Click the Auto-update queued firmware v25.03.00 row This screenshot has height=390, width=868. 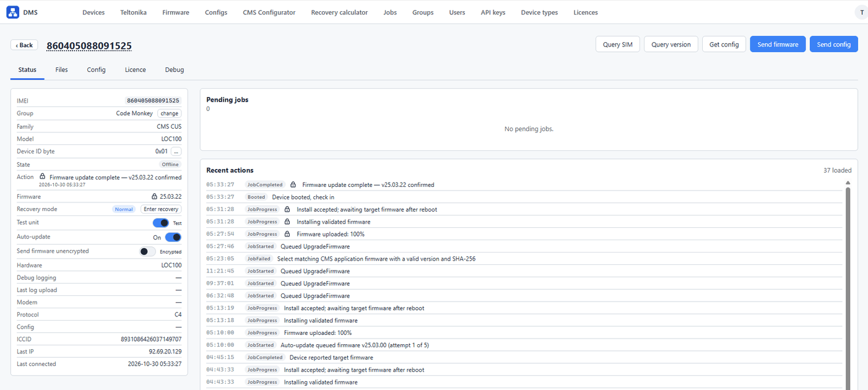524,345
